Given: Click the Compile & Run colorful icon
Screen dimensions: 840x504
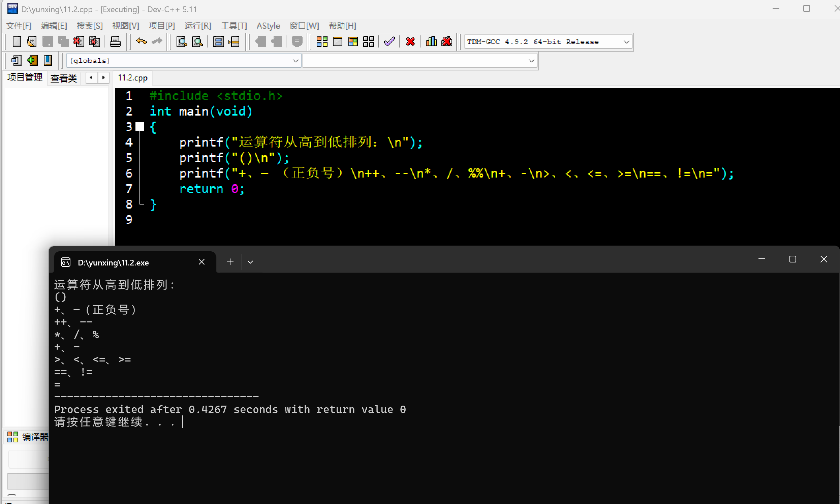Looking at the screenshot, I should pos(353,41).
